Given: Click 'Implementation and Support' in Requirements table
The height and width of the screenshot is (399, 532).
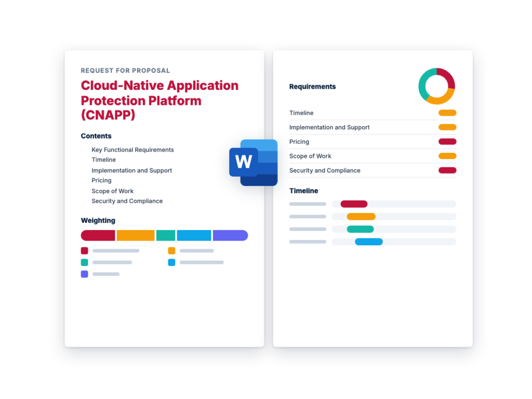Looking at the screenshot, I should tap(329, 127).
